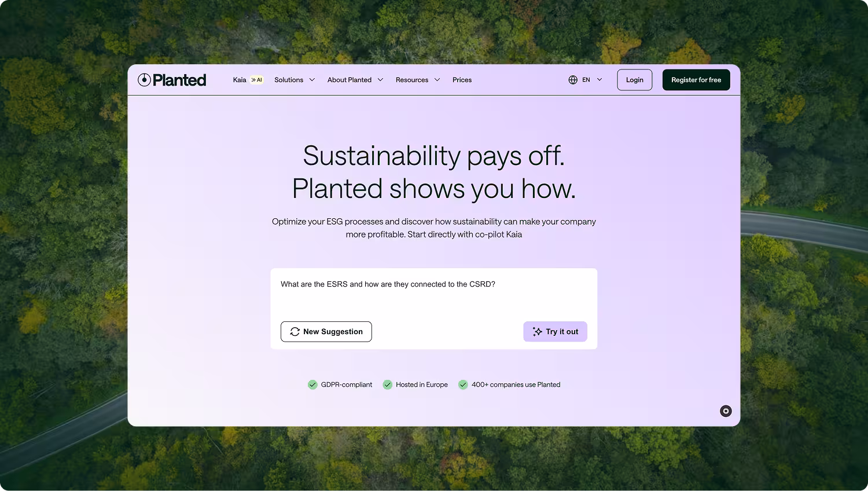
Task: Expand the About Planted dropdown
Action: 355,80
